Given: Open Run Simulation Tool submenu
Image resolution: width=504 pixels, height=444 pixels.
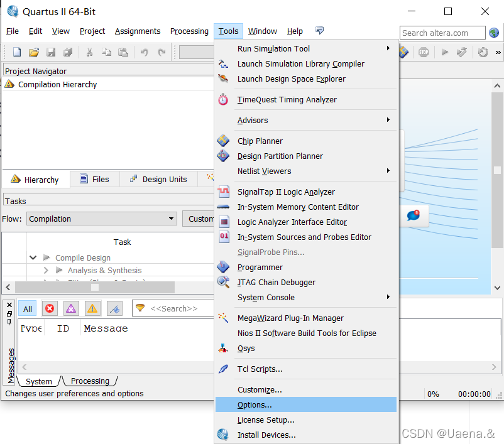Looking at the screenshot, I should pyautogui.click(x=305, y=49).
